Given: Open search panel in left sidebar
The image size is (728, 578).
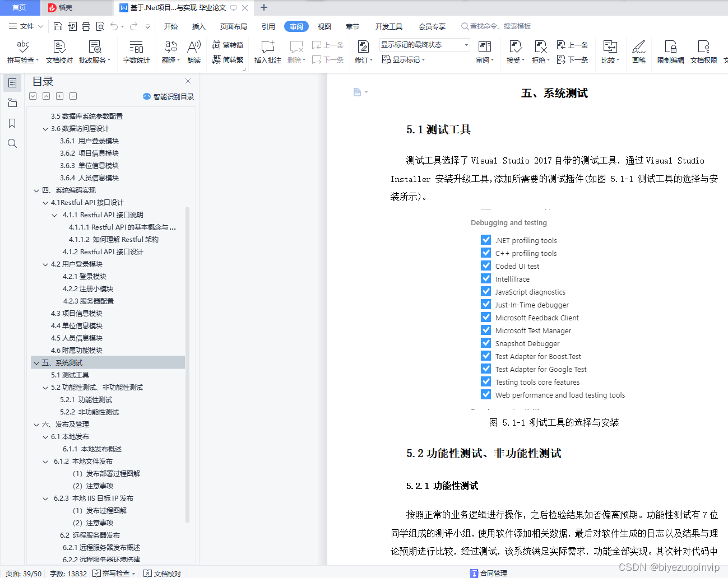Looking at the screenshot, I should pos(12,143).
